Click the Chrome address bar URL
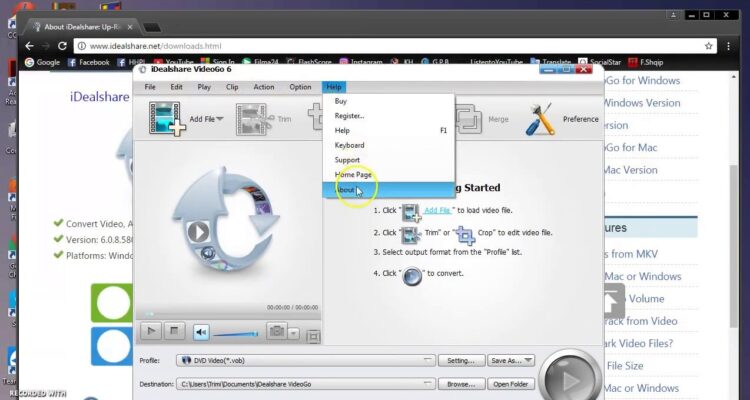 point(155,46)
